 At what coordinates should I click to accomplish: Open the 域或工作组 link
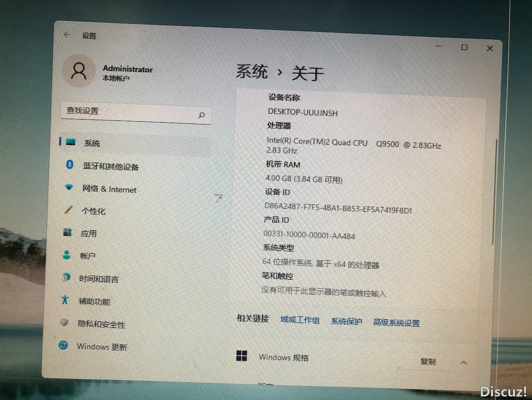click(300, 320)
